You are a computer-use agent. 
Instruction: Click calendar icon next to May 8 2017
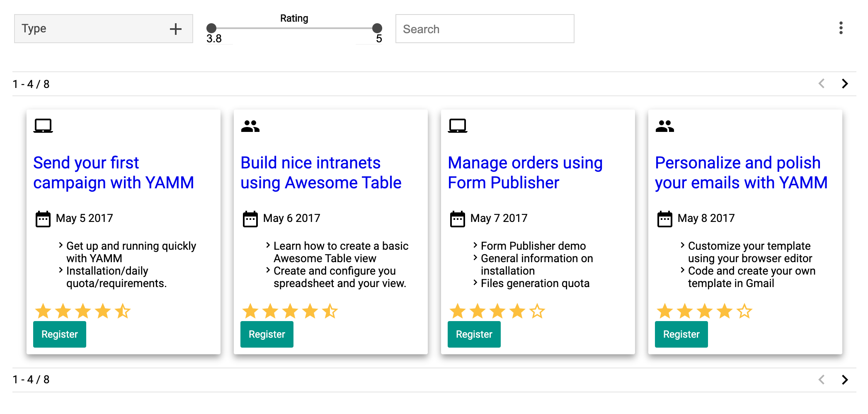(665, 219)
